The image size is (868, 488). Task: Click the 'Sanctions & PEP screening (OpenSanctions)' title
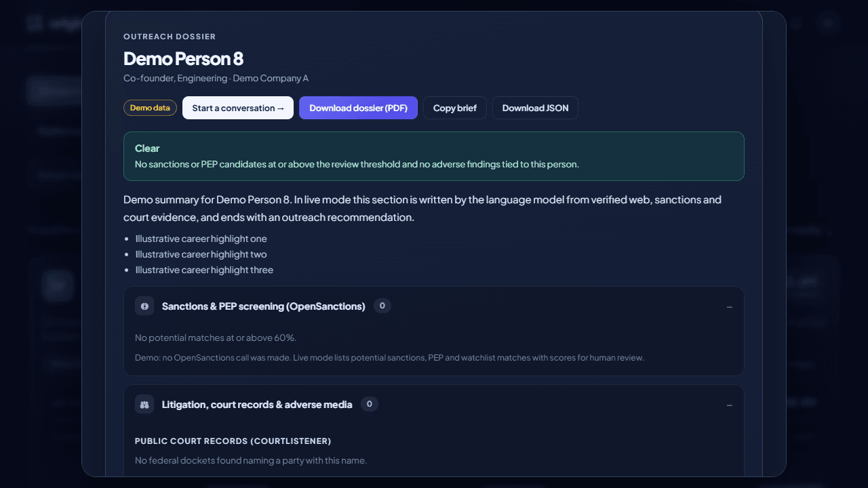[x=263, y=306]
